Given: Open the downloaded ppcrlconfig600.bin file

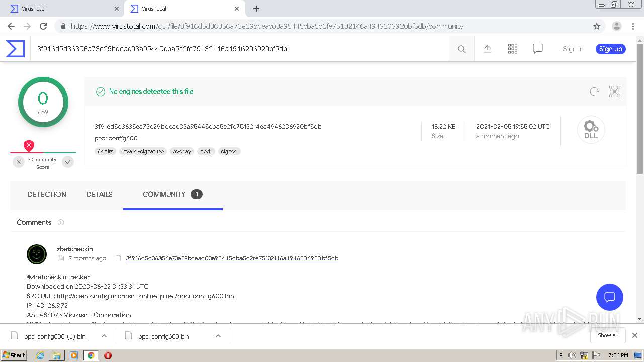Looking at the screenshot, I should click(x=164, y=336).
